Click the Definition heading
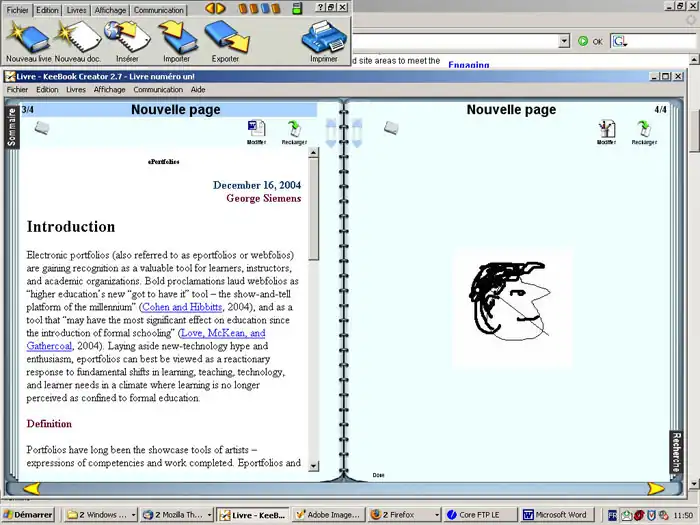This screenshot has width=700, height=525. point(49,424)
